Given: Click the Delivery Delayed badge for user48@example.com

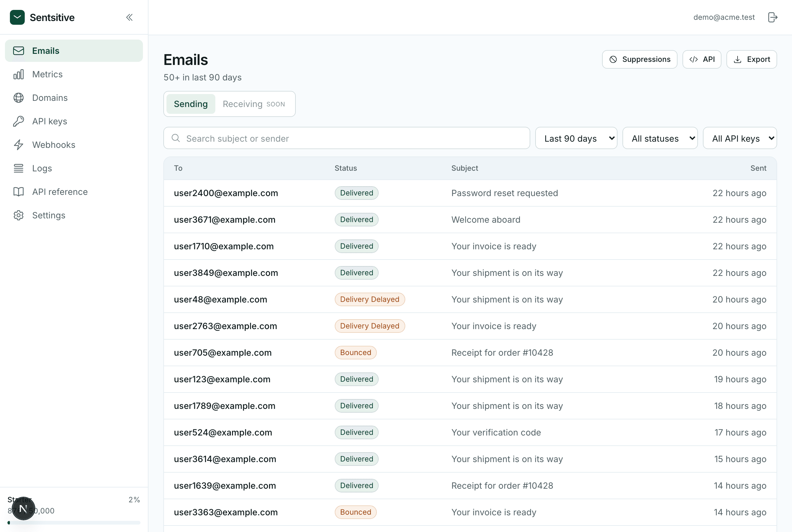Looking at the screenshot, I should coord(369,299).
